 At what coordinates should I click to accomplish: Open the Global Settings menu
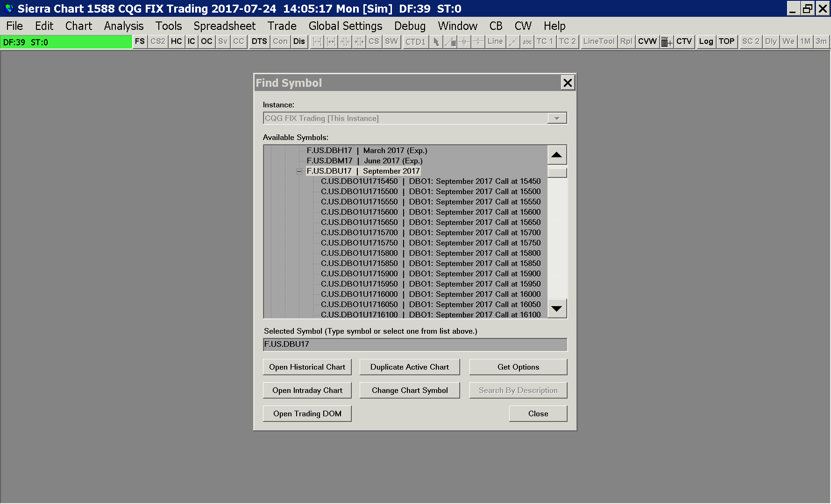tap(346, 26)
